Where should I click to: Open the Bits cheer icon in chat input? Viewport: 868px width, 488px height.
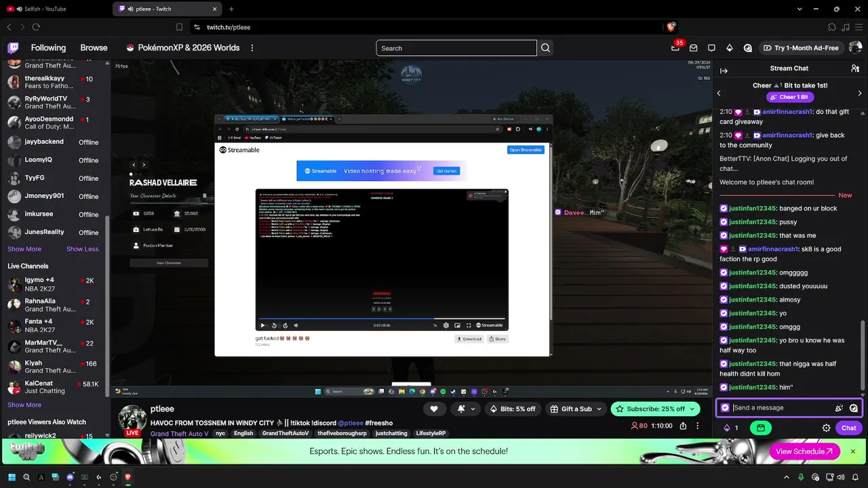[x=840, y=408]
